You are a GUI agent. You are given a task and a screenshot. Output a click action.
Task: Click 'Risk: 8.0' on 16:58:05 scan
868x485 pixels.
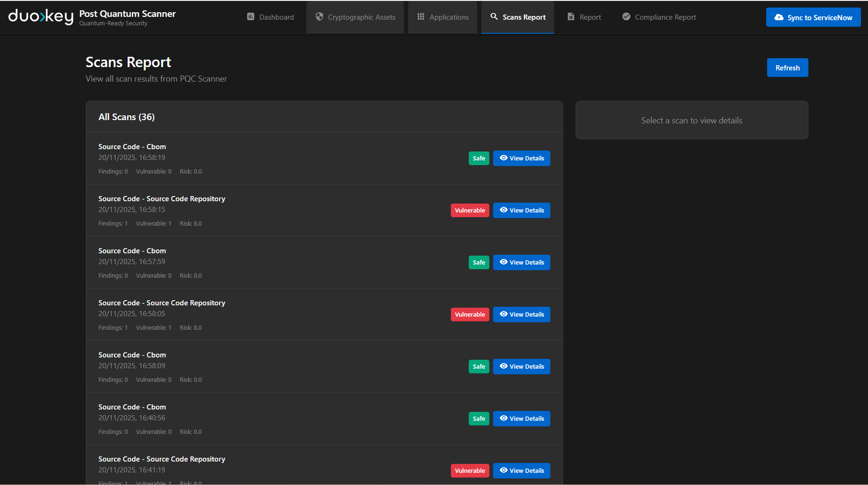point(191,328)
